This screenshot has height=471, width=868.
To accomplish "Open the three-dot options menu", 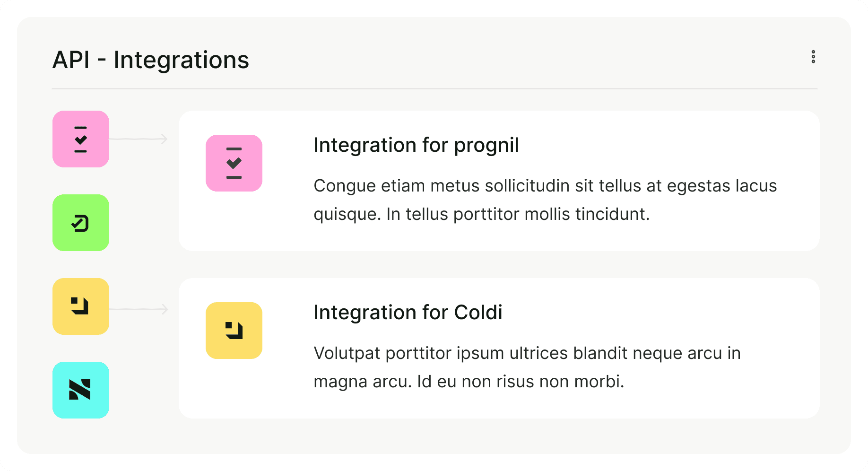I will point(813,57).
